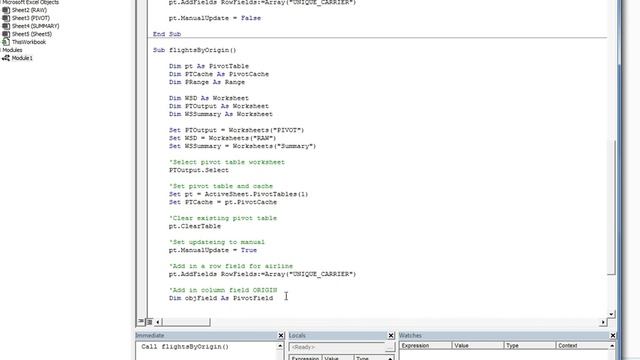Click 'pt.ManualUpdate = False' line

pos(215,18)
